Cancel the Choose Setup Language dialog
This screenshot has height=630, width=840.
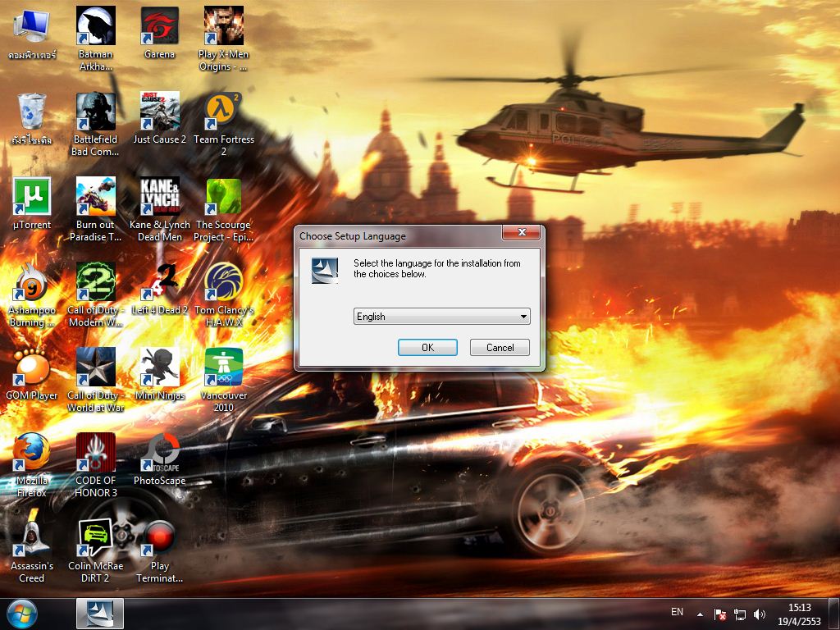click(x=500, y=348)
